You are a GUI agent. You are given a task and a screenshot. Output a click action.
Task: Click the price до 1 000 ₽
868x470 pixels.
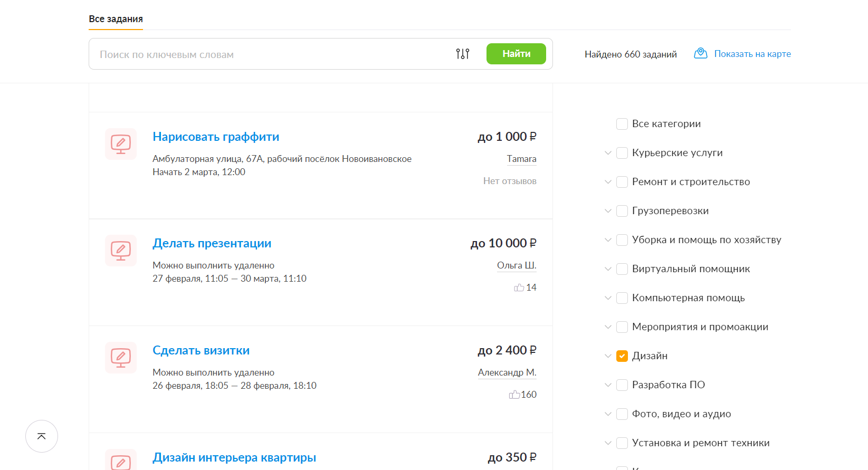click(x=507, y=137)
